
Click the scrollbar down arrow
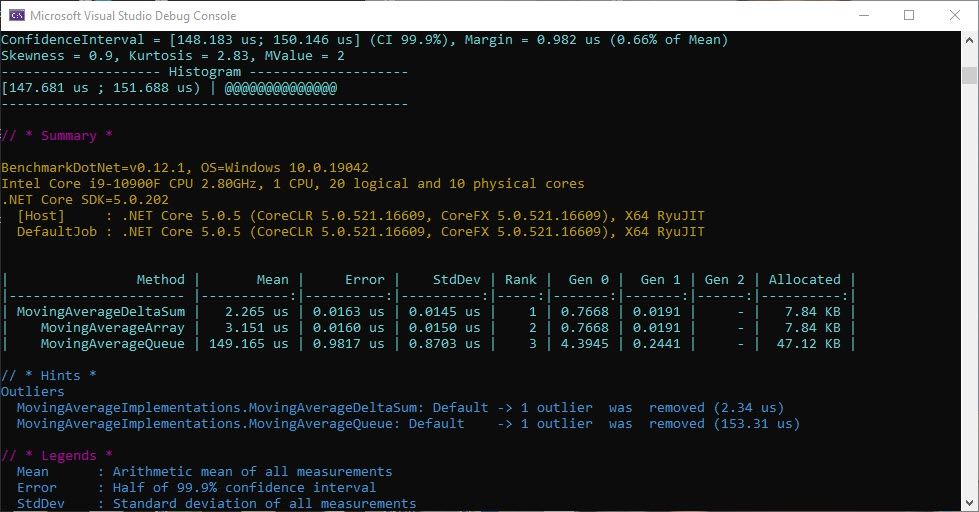tap(969, 503)
